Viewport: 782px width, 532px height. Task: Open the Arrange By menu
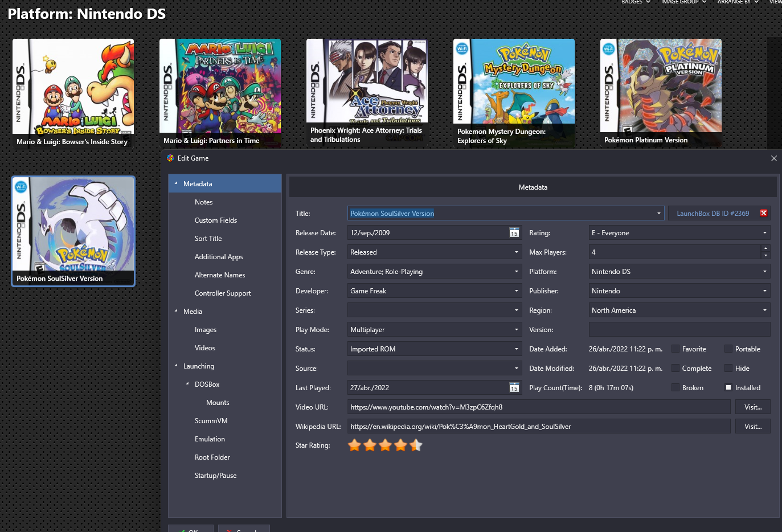(x=738, y=2)
